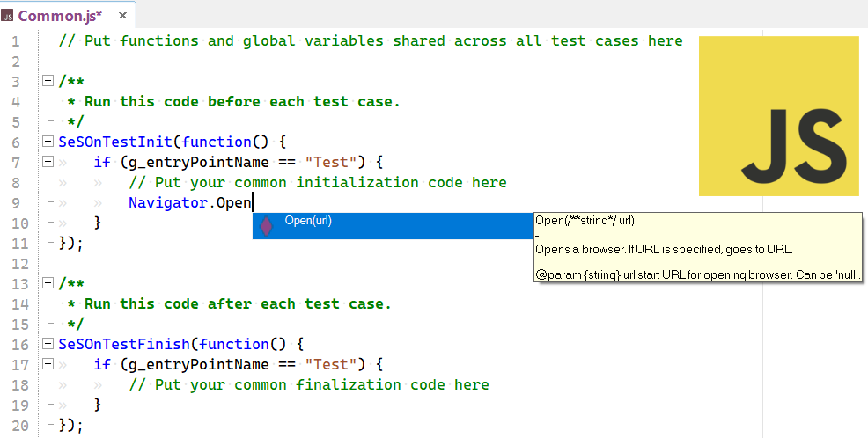Collapse the SeSOnTestInit function block
Viewport: 868px width, 438px height.
click(48, 142)
